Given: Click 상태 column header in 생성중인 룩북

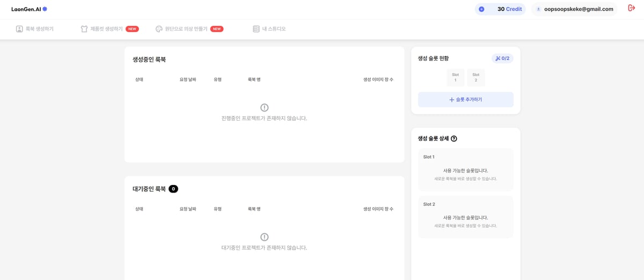Looking at the screenshot, I should pyautogui.click(x=139, y=79).
